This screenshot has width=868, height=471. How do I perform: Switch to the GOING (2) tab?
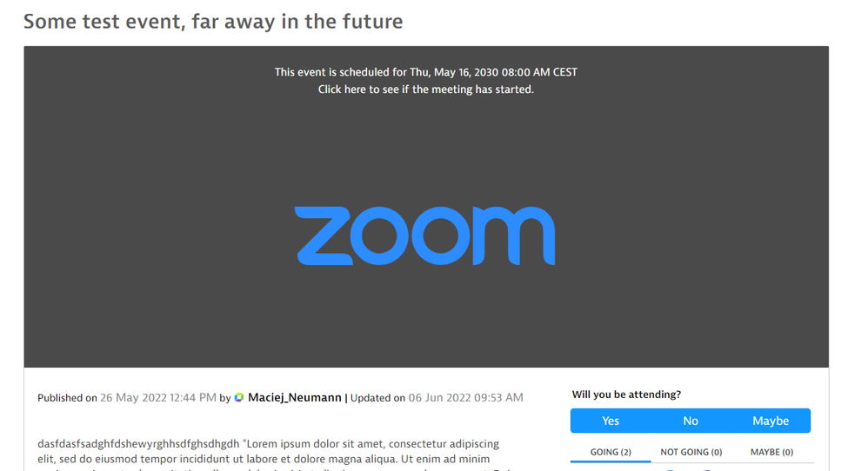coord(611,452)
